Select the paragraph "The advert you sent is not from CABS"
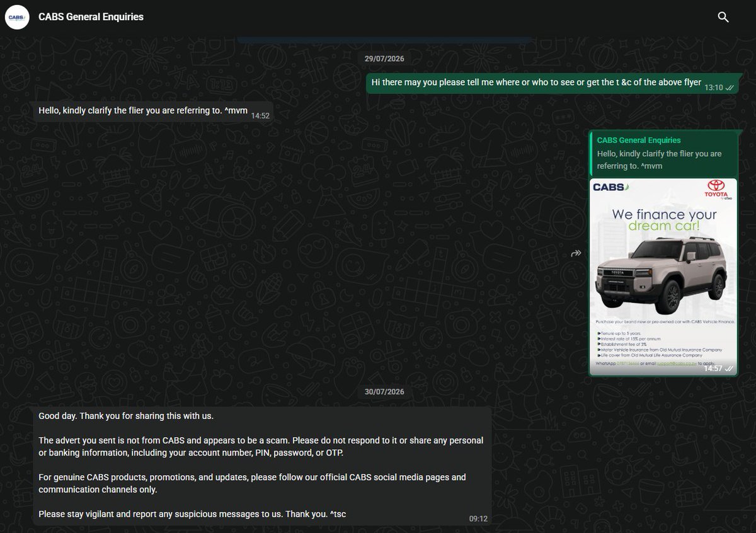This screenshot has height=533, width=756. pyautogui.click(x=261, y=447)
